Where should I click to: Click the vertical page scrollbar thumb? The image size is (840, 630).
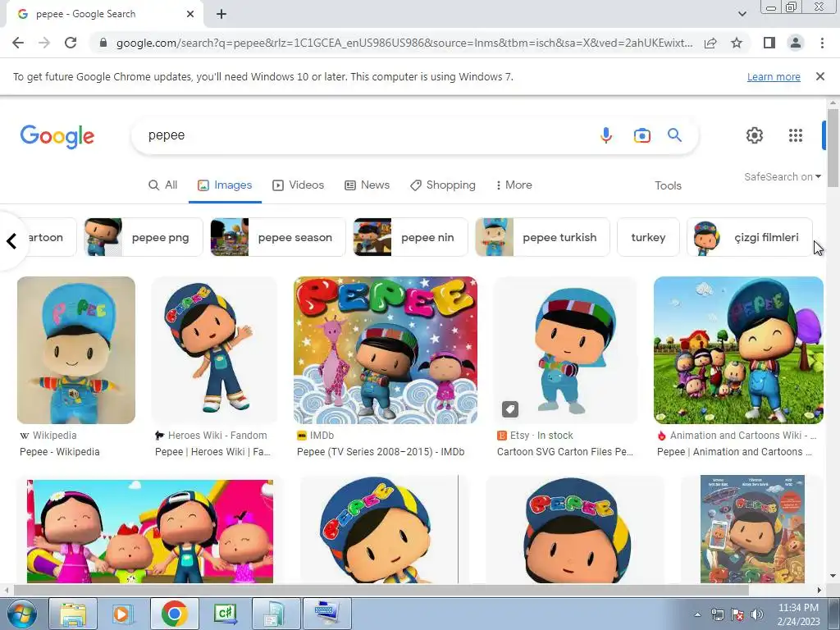tap(833, 148)
